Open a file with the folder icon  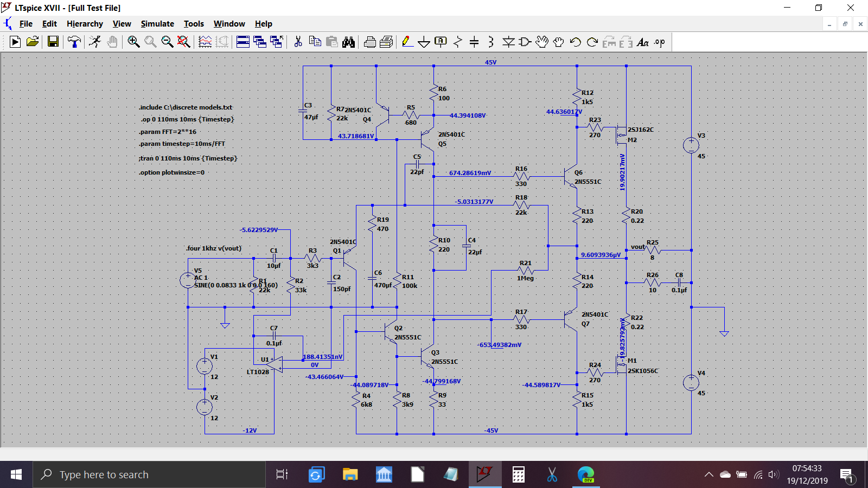[x=33, y=42]
